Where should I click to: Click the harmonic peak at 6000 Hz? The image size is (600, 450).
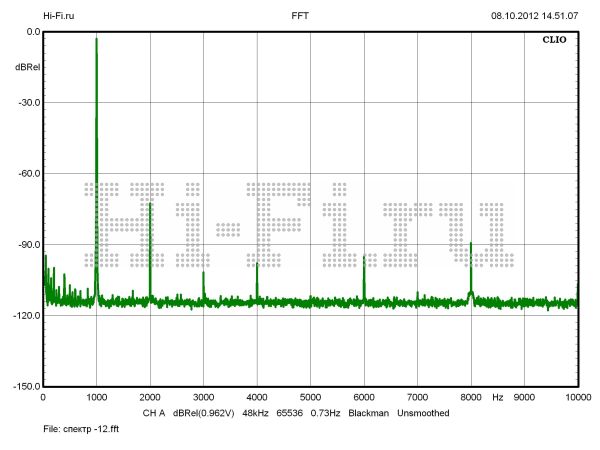pos(364,258)
